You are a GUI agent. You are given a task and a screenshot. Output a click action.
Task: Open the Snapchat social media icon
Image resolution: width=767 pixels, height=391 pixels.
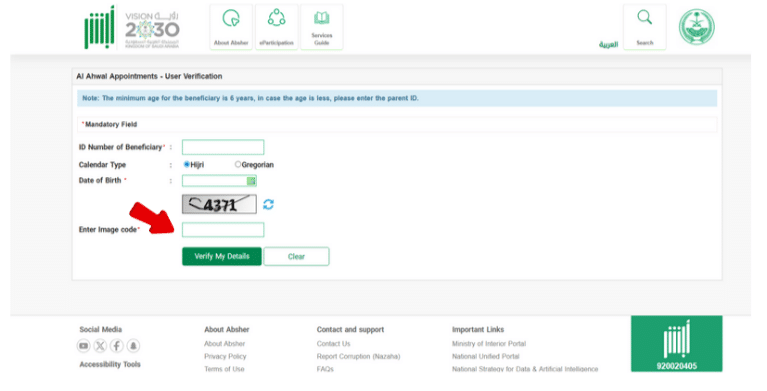click(133, 346)
